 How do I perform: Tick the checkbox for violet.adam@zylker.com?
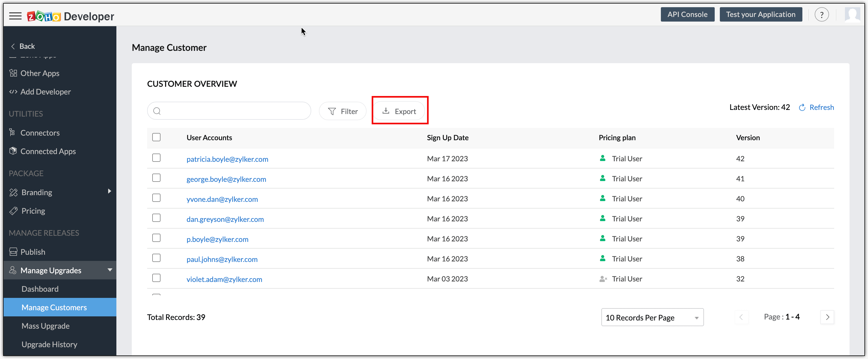(x=156, y=278)
